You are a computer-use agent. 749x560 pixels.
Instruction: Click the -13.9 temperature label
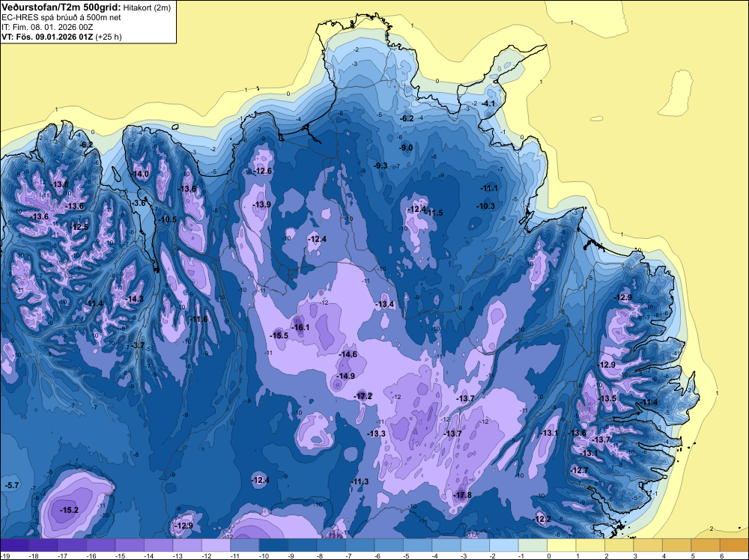point(262,204)
